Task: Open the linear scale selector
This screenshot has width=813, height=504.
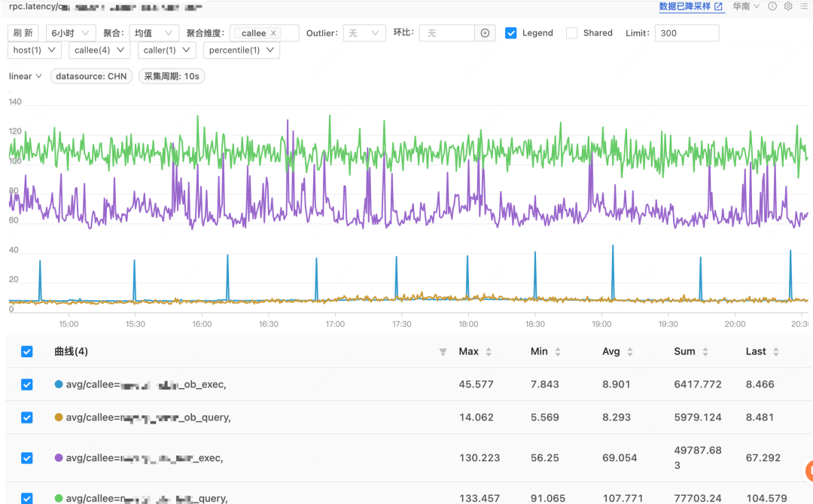Action: [x=25, y=76]
